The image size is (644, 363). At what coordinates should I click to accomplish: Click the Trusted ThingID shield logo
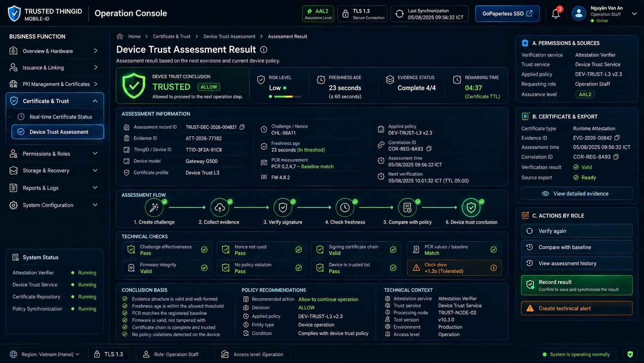[14, 14]
